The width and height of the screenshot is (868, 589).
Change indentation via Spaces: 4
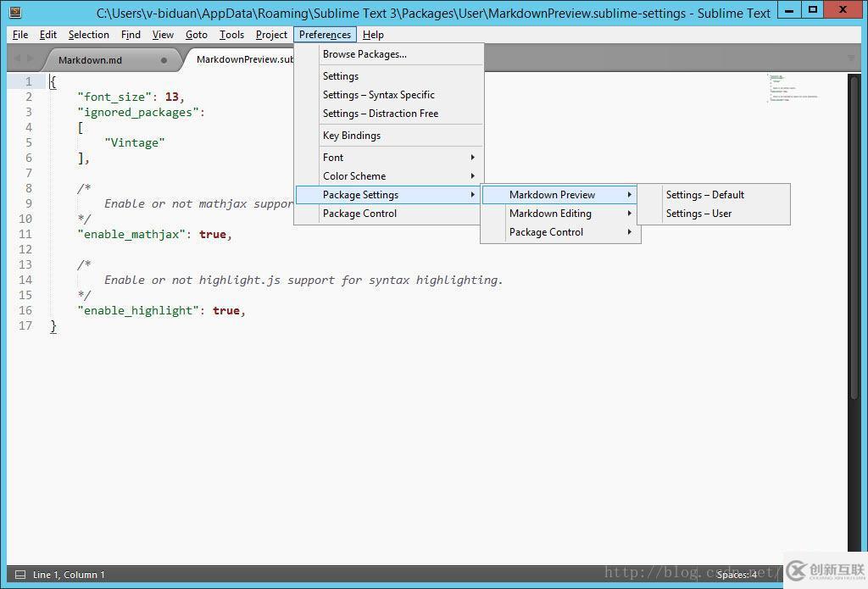737,575
